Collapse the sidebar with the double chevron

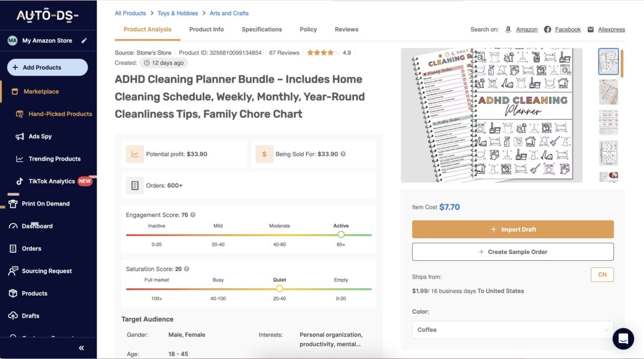click(x=81, y=348)
